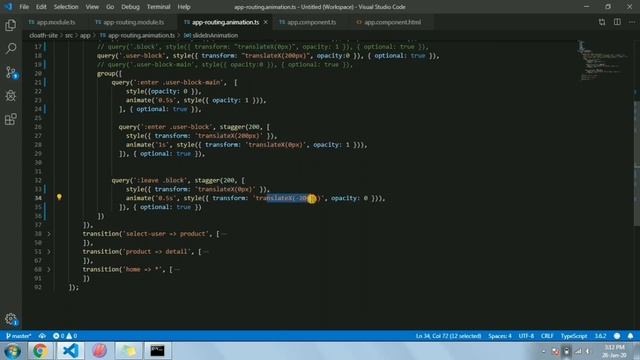This screenshot has height=360, width=640.
Task: Click the lightbulb code action on line 34
Action: pyautogui.click(x=59, y=198)
